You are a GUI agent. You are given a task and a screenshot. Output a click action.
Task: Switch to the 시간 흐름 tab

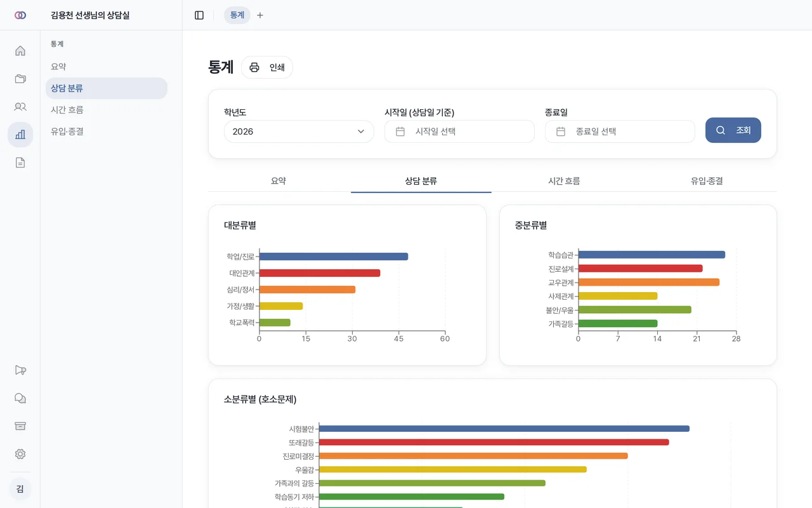click(564, 181)
